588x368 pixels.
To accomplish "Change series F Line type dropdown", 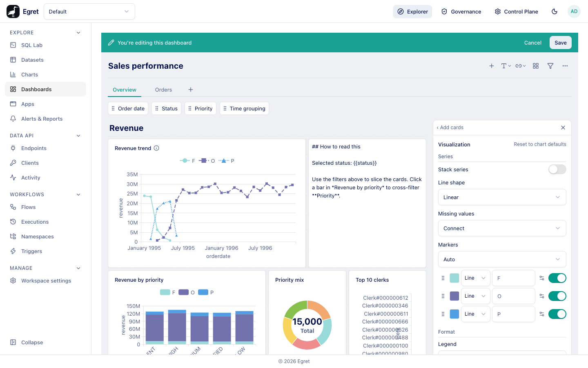I will pos(476,278).
